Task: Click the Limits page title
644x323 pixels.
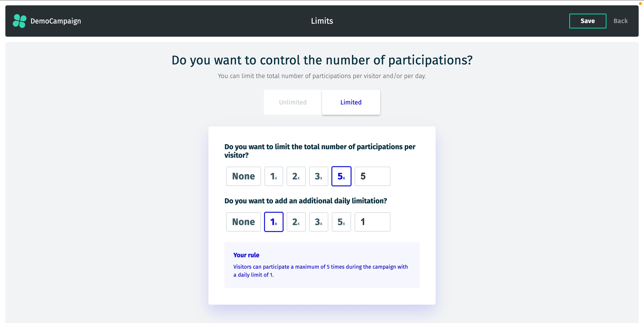Action: 322,21
